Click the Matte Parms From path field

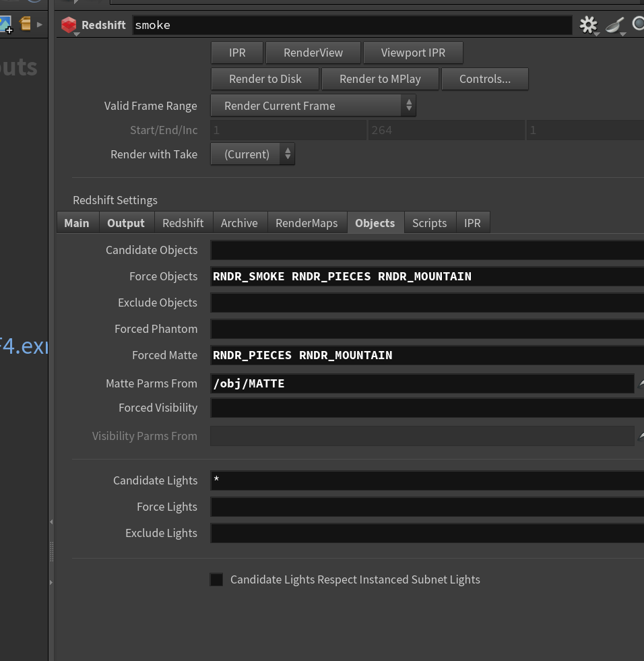point(422,383)
